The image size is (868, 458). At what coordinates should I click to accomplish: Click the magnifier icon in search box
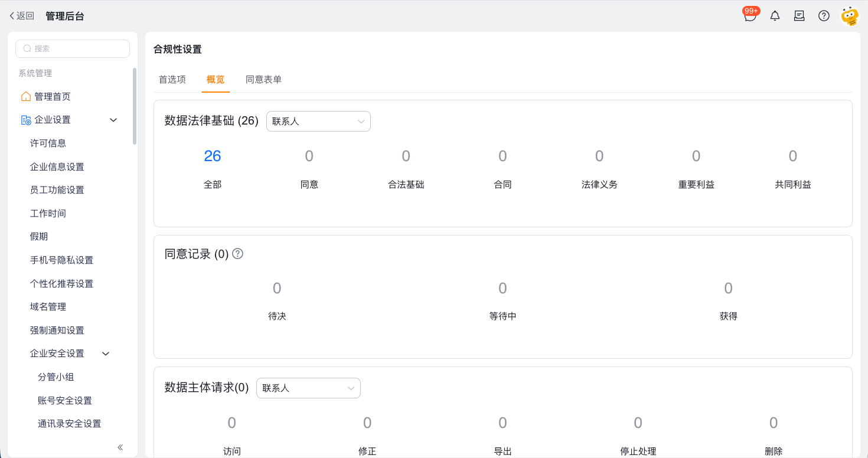coord(27,49)
